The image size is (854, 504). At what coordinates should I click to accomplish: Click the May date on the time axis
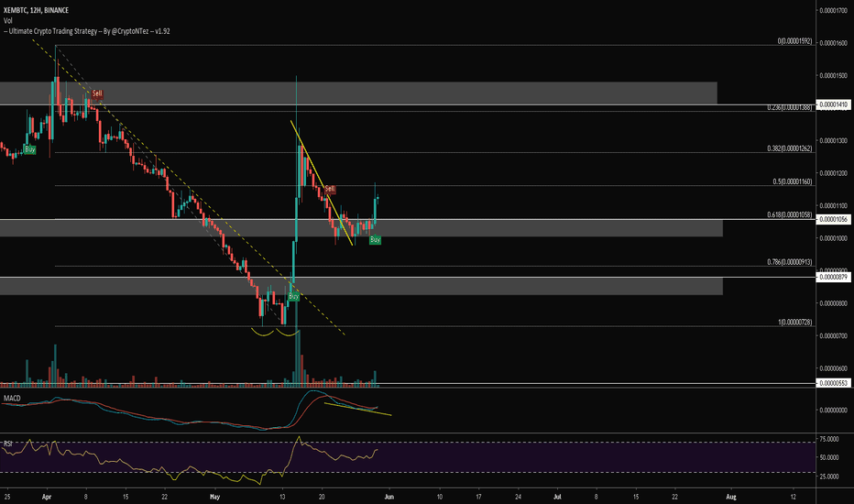click(x=214, y=497)
